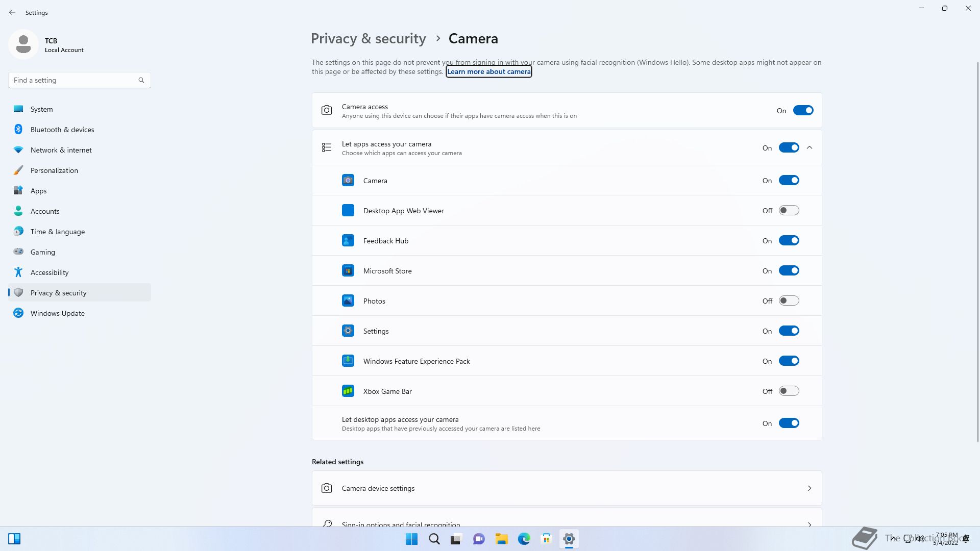
Task: Click the taskbar clock showing 7:05 PM
Action: pos(946,539)
